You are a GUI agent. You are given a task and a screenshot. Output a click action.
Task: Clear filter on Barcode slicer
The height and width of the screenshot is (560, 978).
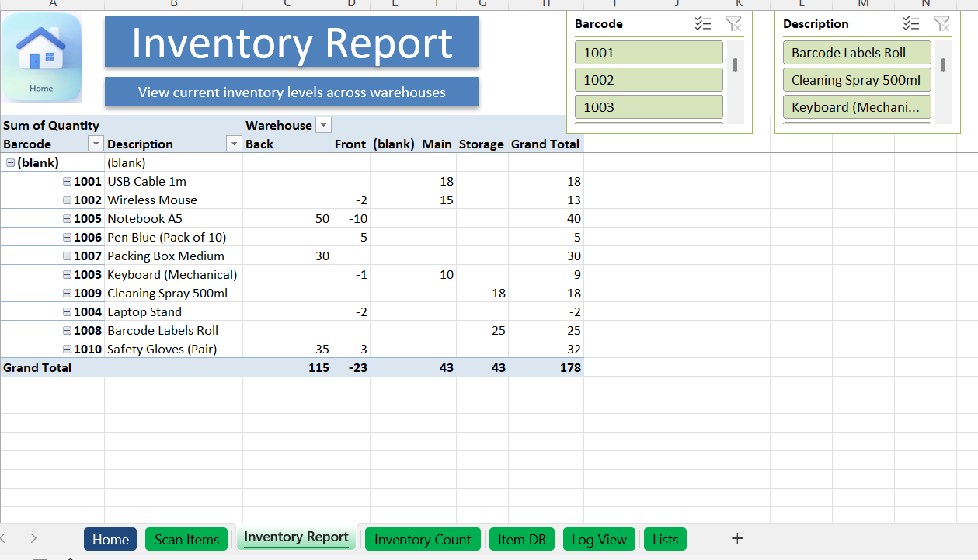point(733,24)
